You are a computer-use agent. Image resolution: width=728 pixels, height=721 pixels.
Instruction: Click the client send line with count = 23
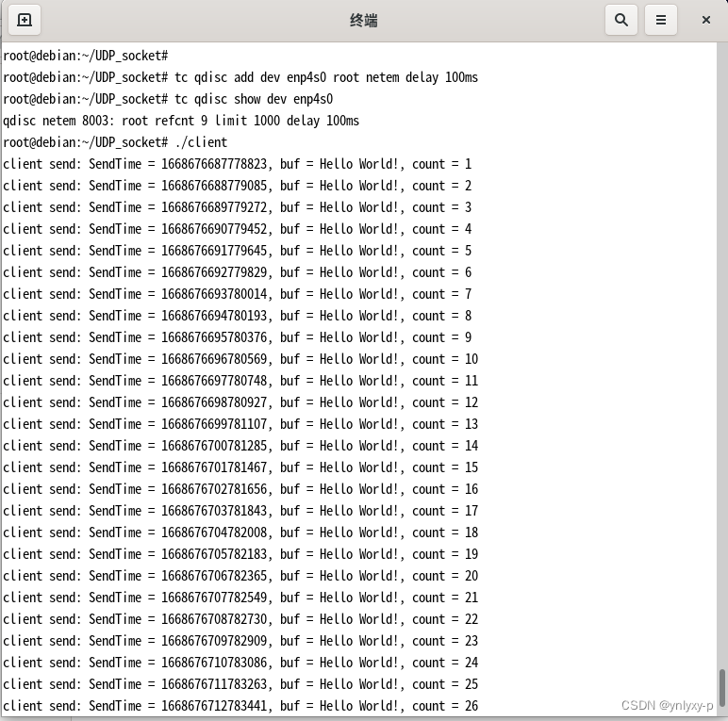(240, 641)
